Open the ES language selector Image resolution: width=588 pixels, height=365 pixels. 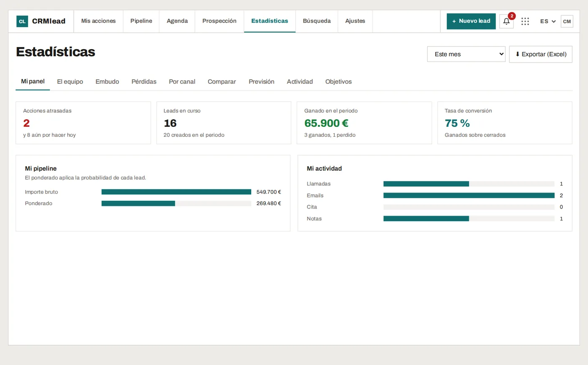[548, 21]
